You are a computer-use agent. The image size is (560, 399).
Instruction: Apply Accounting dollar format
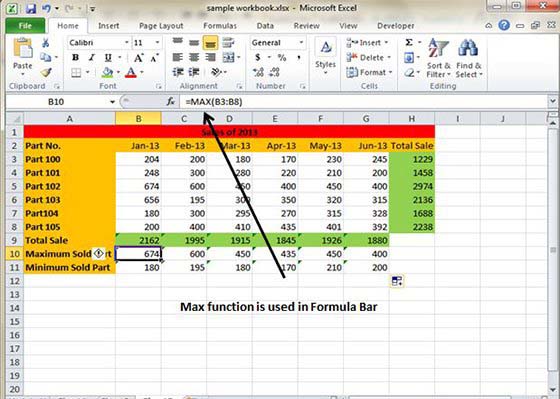tap(258, 58)
